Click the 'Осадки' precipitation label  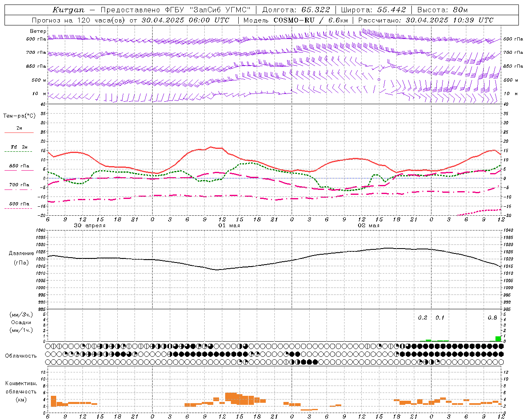click(21, 322)
